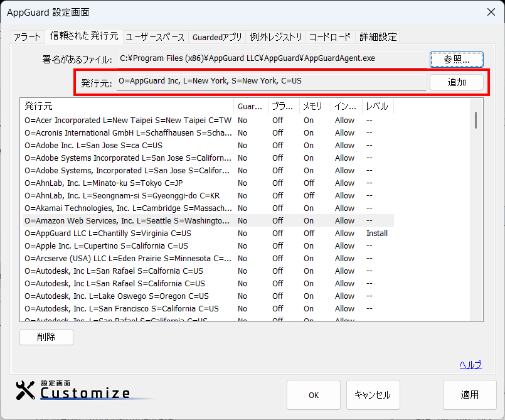
Task: Open the ヘルプ link
Action: point(470,365)
